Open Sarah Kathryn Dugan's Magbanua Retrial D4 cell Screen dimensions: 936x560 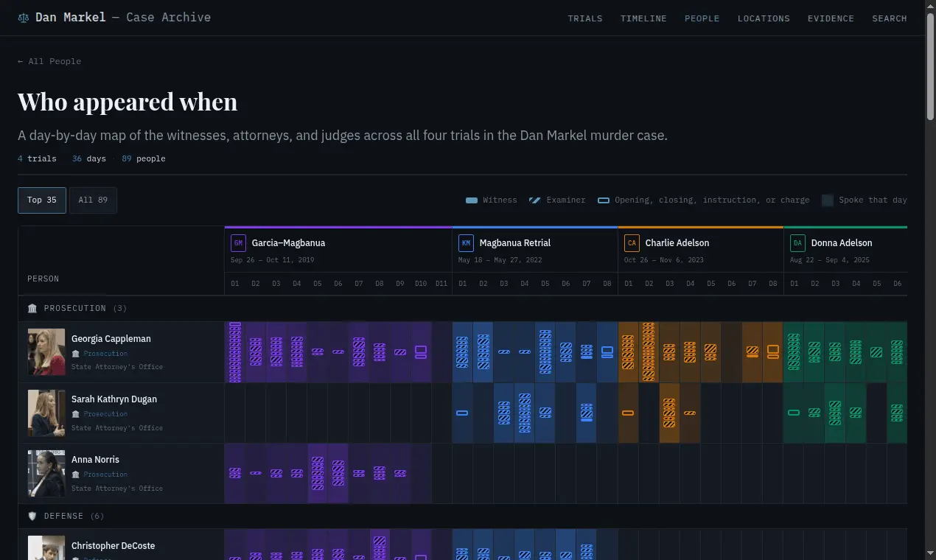(x=525, y=413)
